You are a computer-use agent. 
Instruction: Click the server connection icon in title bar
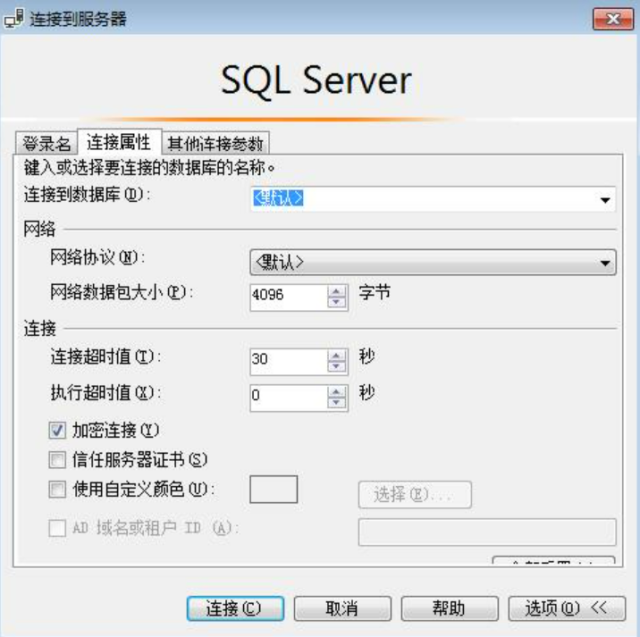tap(15, 19)
